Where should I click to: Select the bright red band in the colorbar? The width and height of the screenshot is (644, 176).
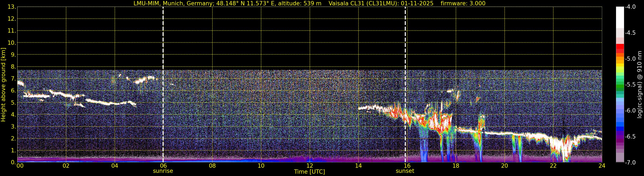click(620, 47)
